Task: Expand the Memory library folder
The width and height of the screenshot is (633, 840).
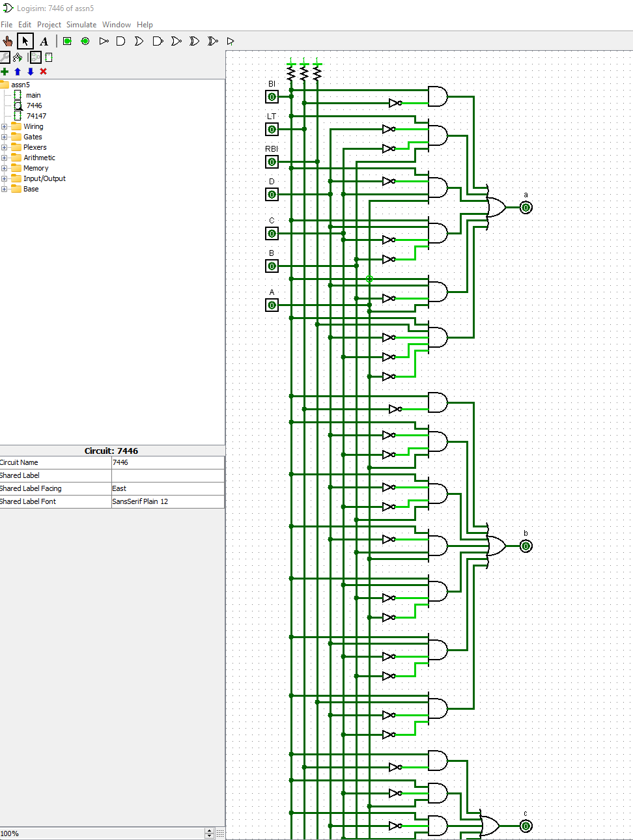Action: (x=4, y=168)
